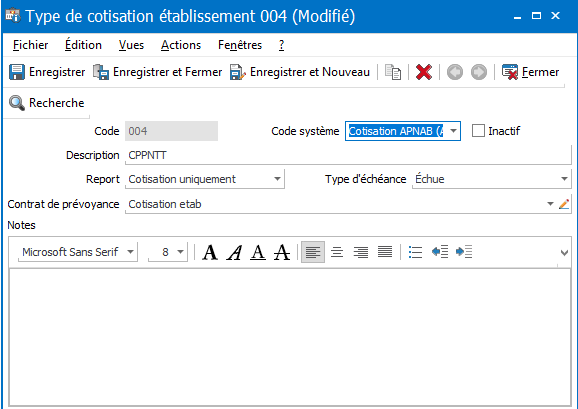The image size is (578, 409).
Task: Apply italic formatting in Notes toolbar
Action: [234, 252]
